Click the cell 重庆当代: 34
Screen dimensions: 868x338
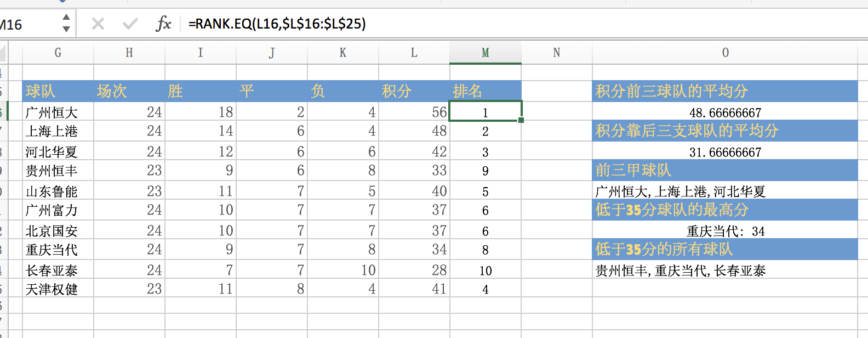pos(725,230)
